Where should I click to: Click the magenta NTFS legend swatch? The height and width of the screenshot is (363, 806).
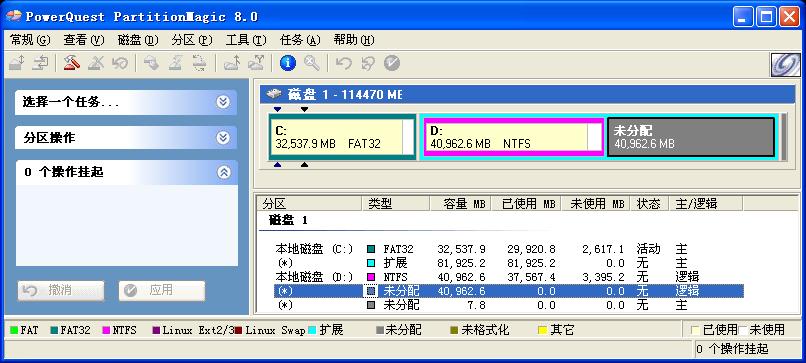point(106,330)
